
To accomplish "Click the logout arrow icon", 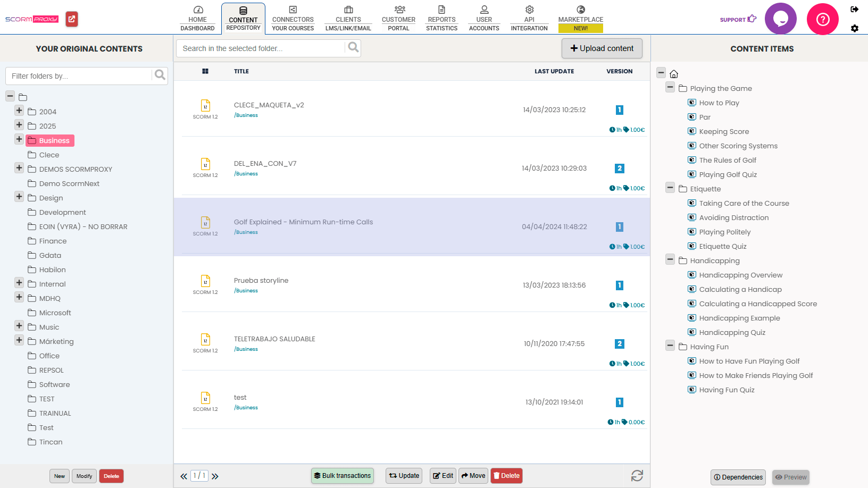I will (854, 9).
